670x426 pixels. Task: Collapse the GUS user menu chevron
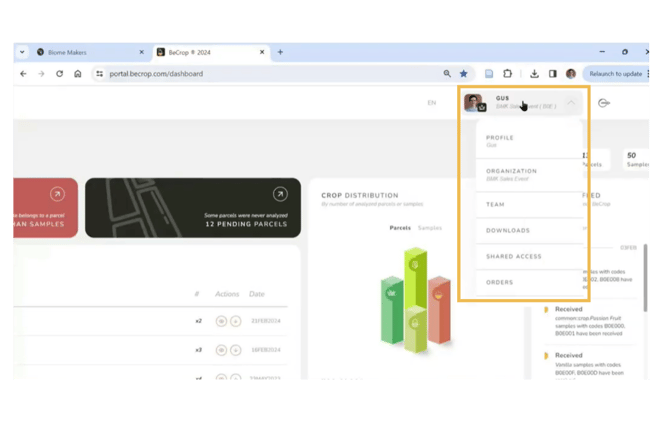[x=571, y=102]
